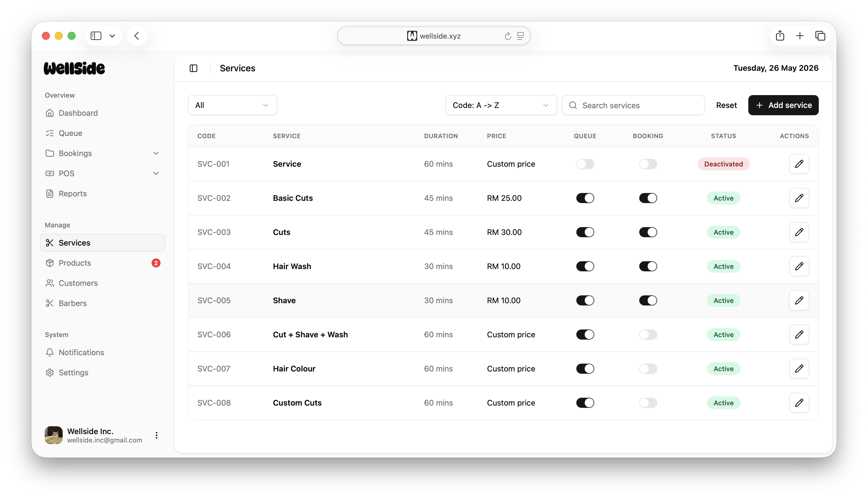Edit the Cut + Shave + Wash service

pos(799,335)
